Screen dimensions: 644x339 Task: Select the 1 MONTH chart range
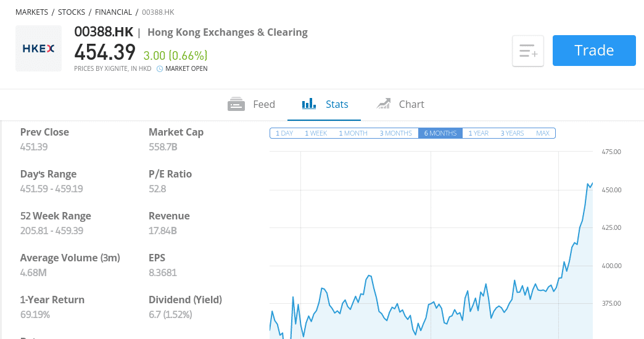tap(353, 133)
